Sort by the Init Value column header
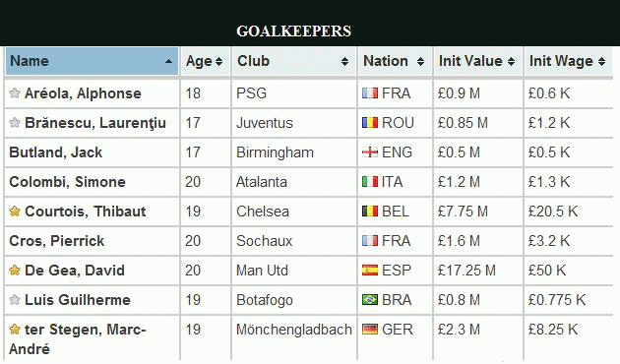620x364 pixels. pos(477,61)
